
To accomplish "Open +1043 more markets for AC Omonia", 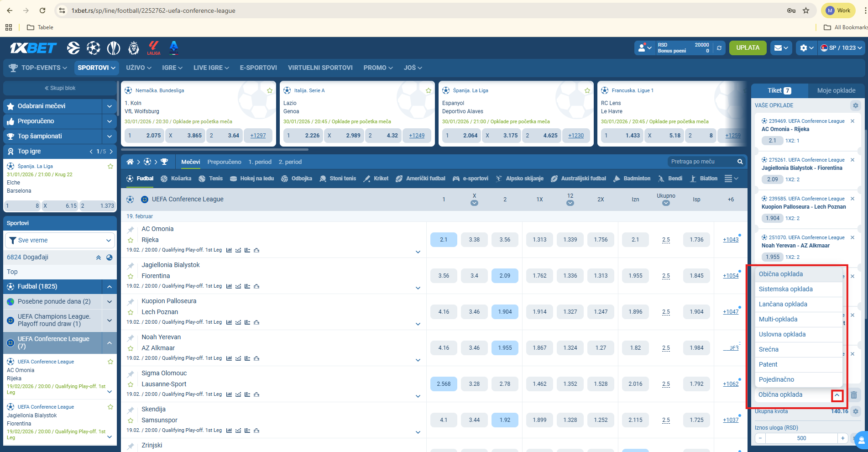I will pyautogui.click(x=730, y=240).
